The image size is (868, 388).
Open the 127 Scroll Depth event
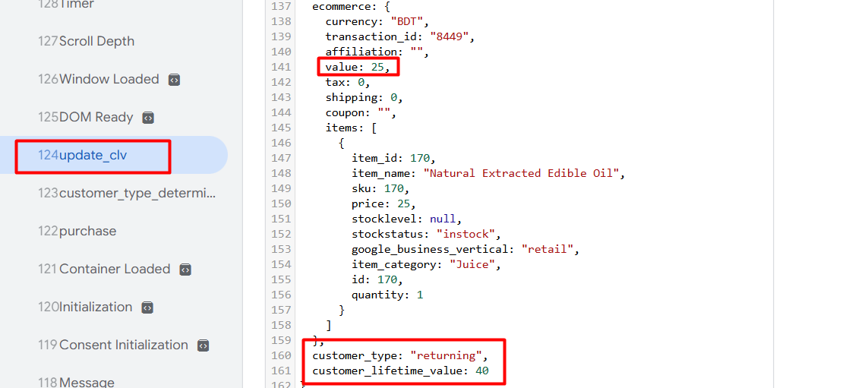[87, 41]
